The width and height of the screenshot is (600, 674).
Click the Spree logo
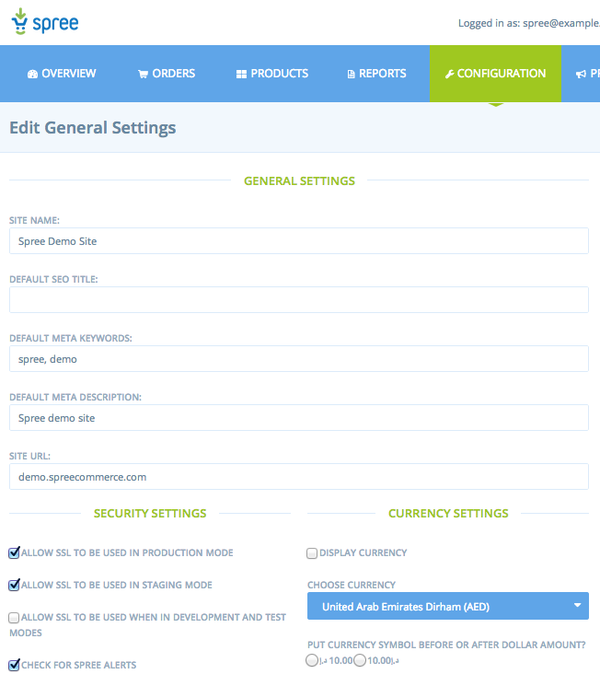coord(45,21)
